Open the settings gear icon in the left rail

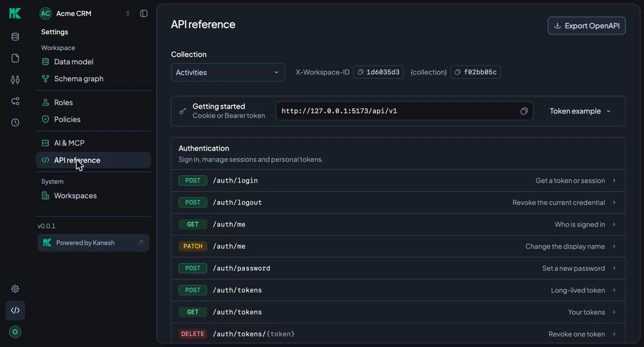(x=15, y=289)
